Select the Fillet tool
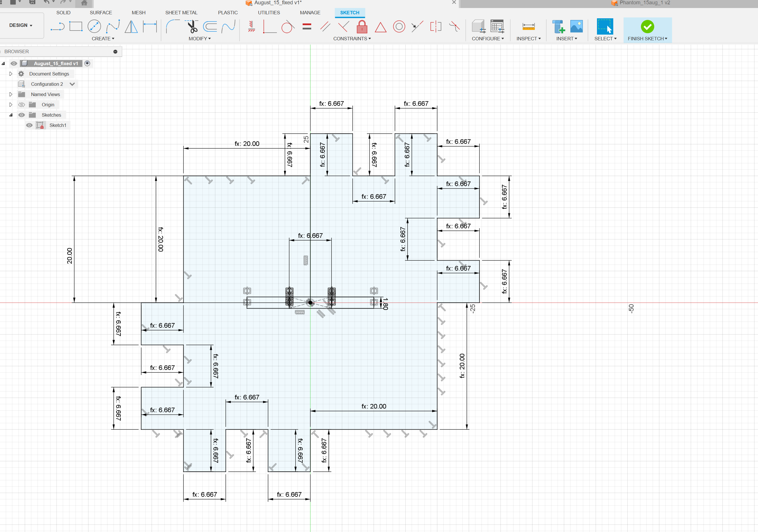Viewport: 758px width, 532px height. [172, 26]
